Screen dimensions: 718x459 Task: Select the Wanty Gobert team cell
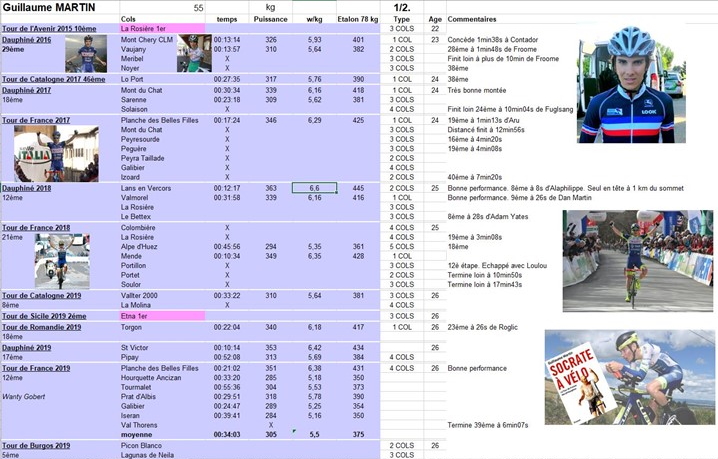pyautogui.click(x=24, y=397)
